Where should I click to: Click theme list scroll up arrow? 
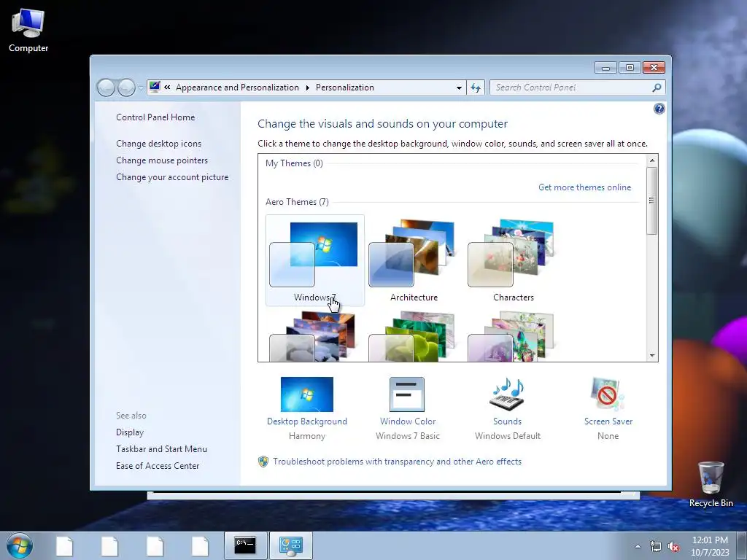pyautogui.click(x=652, y=160)
